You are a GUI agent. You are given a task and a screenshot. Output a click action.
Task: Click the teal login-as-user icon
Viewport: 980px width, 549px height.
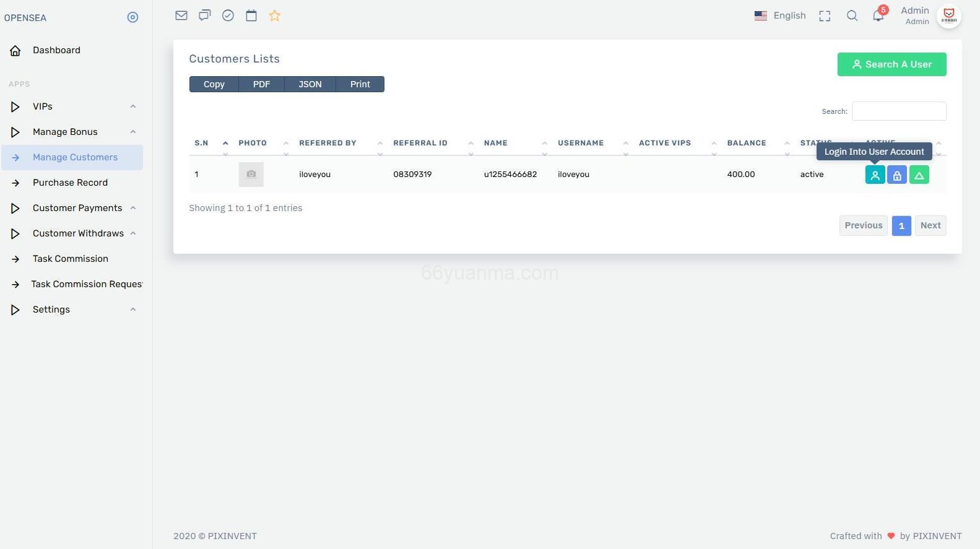[875, 175]
